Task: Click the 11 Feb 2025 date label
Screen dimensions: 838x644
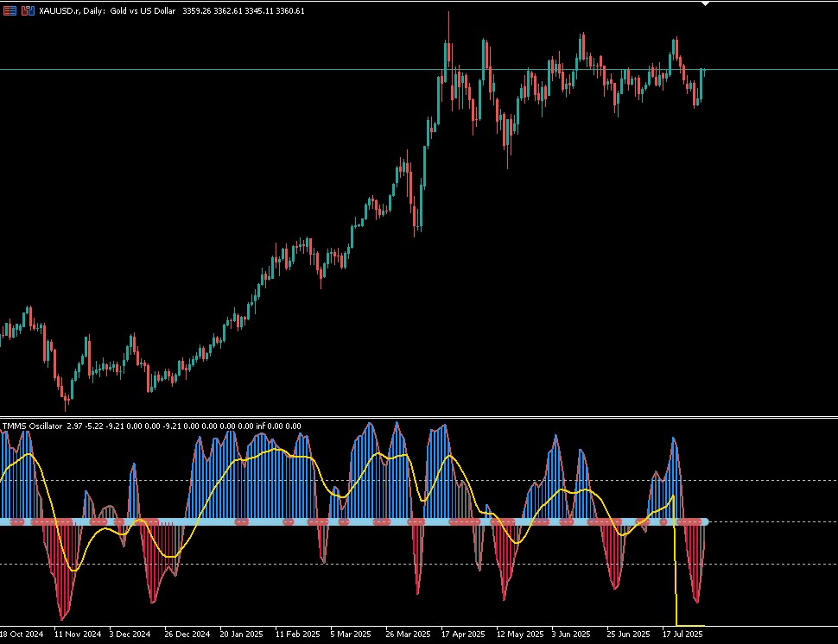Action: [298, 635]
